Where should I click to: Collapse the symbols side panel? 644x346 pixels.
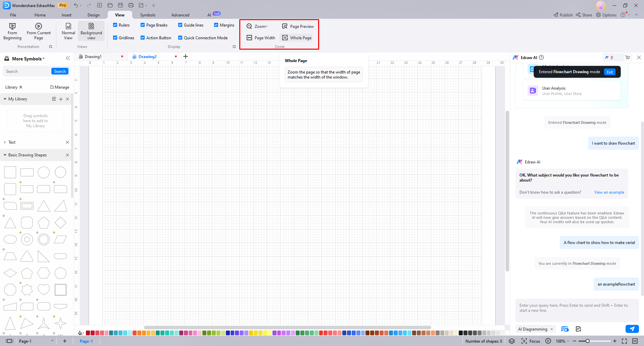pos(68,58)
